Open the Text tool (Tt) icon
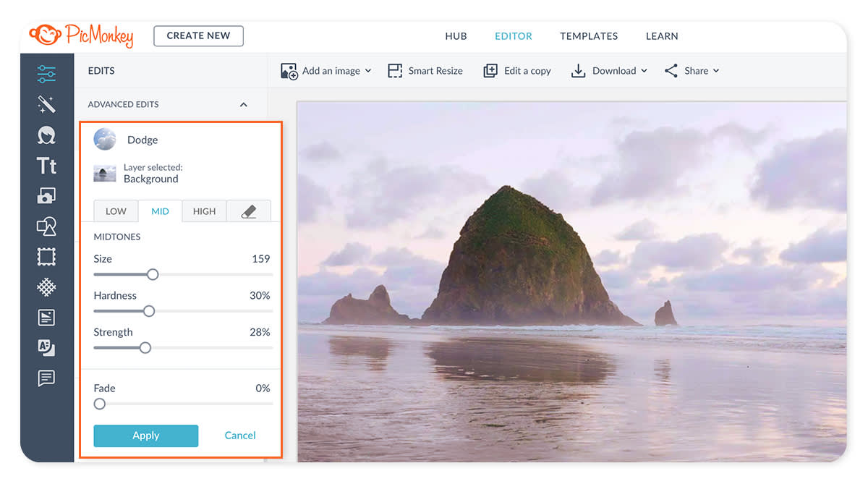Screen dimensions: 868x484 tap(46, 166)
